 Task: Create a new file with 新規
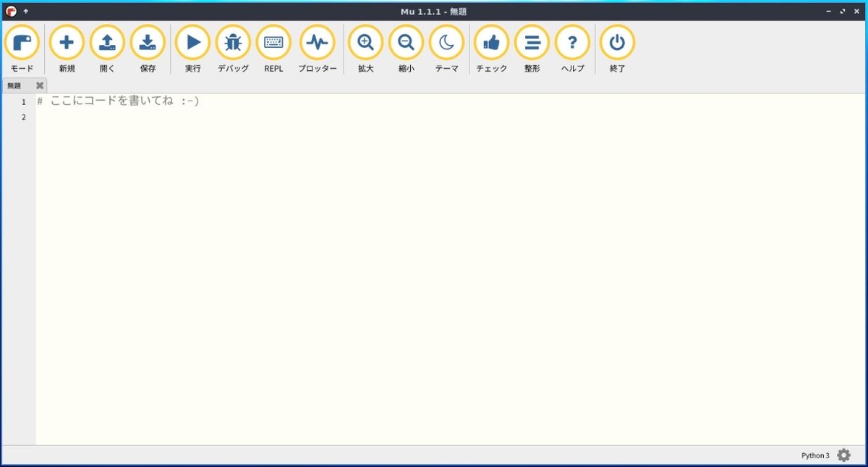point(67,49)
